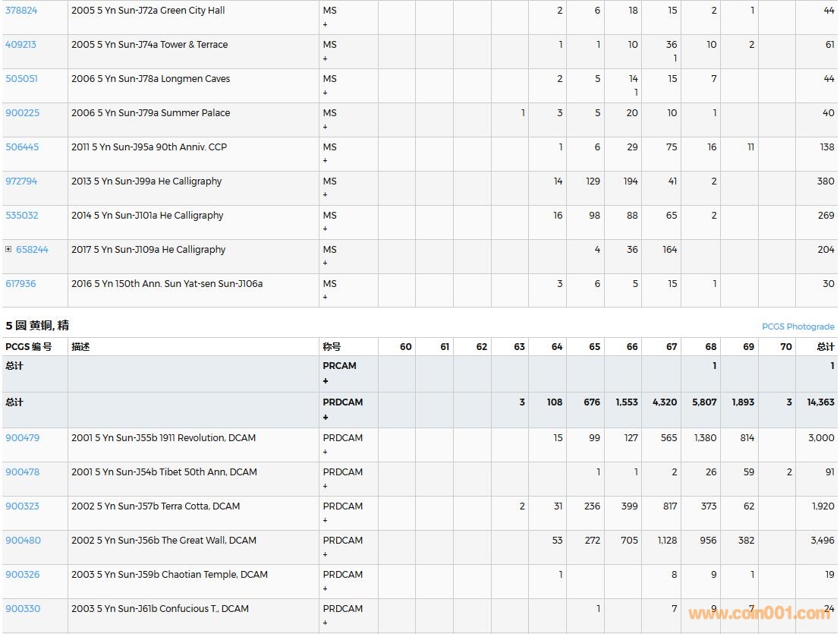Open 617936 Sun Yat-sen coin link
This screenshot has width=840, height=634.
tap(21, 284)
